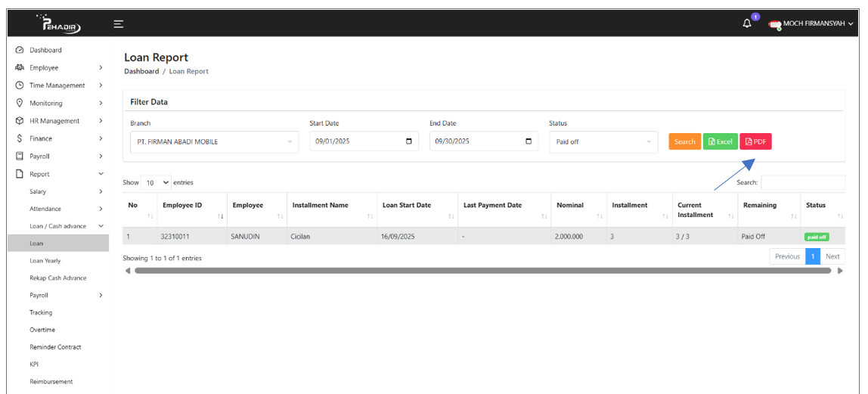Click the Monitoring location pin icon
This screenshot has height=394, width=868.
point(20,103)
